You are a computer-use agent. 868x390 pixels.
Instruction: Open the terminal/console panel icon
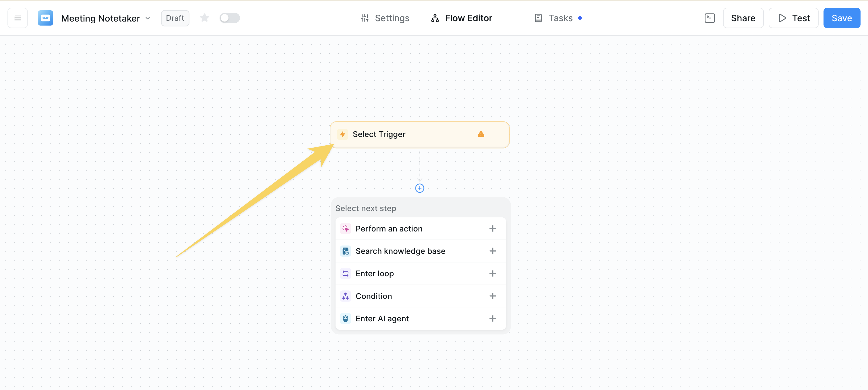tap(709, 18)
